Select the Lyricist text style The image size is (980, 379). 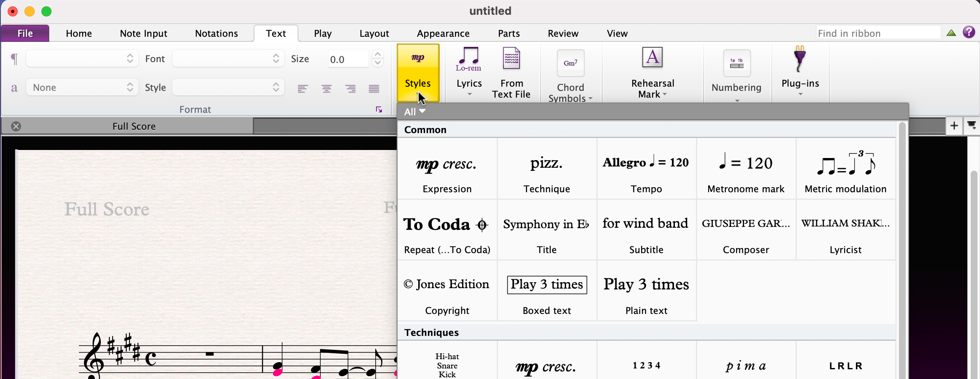[845, 229]
